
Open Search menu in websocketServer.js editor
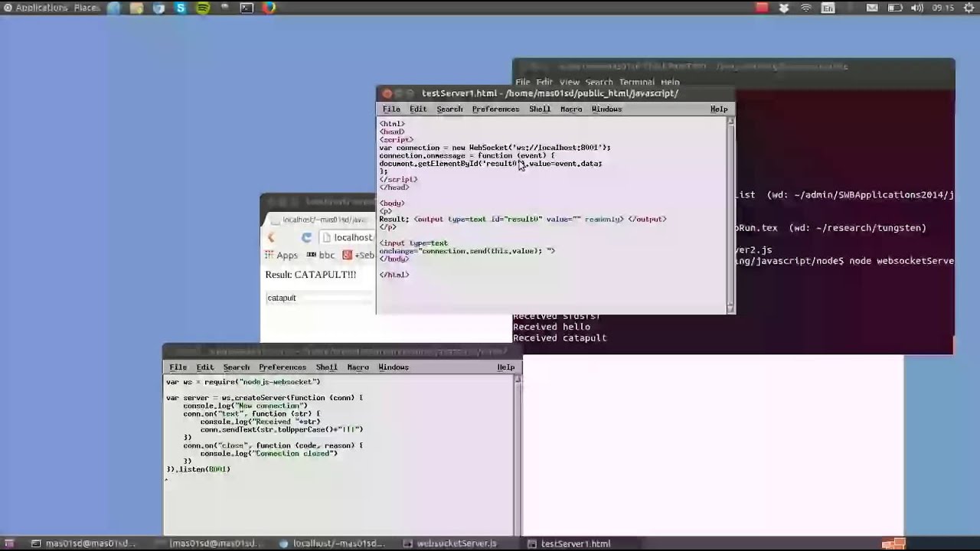(236, 367)
